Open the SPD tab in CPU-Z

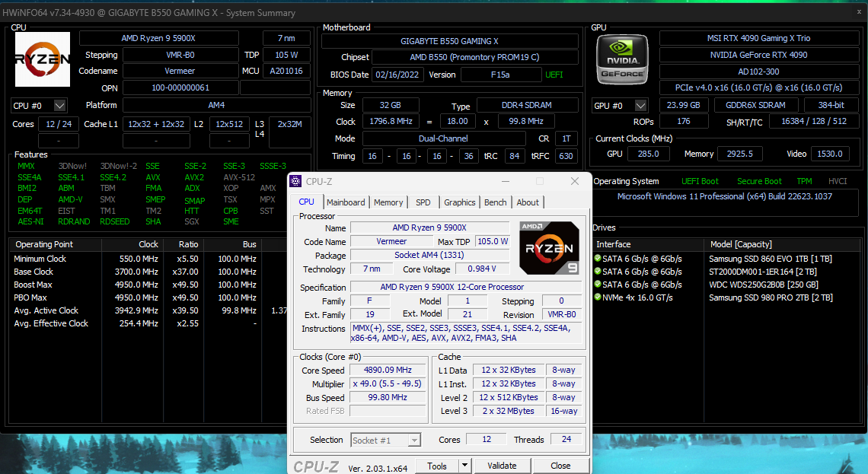click(423, 202)
